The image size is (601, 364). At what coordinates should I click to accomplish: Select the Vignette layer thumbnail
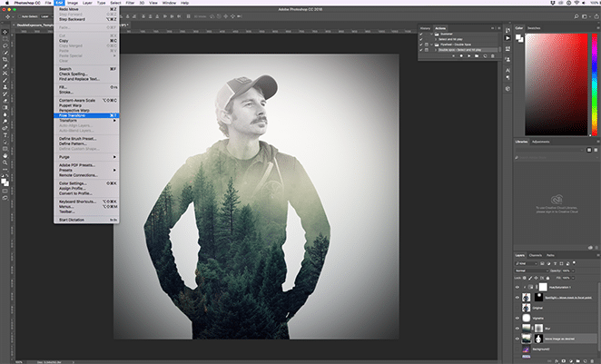(527, 318)
